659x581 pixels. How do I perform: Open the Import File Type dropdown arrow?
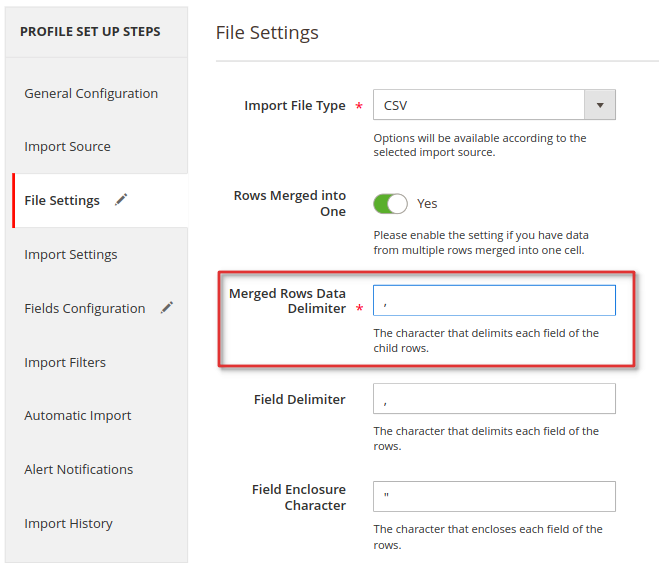pos(600,105)
